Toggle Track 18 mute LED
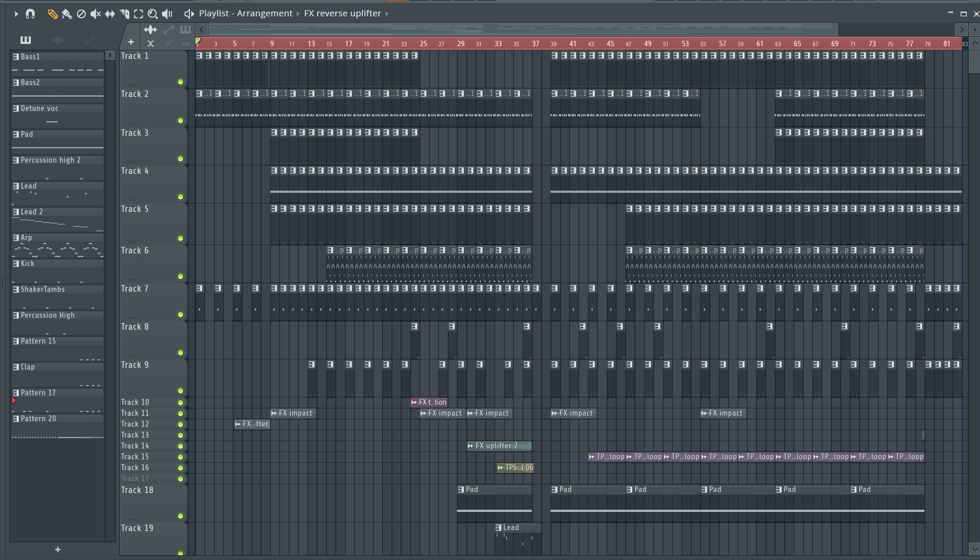The image size is (980, 560). 180,516
